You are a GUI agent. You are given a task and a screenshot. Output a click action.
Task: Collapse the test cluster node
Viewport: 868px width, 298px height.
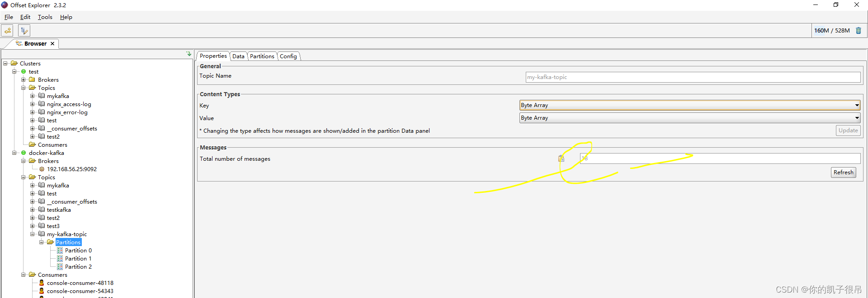click(x=14, y=71)
